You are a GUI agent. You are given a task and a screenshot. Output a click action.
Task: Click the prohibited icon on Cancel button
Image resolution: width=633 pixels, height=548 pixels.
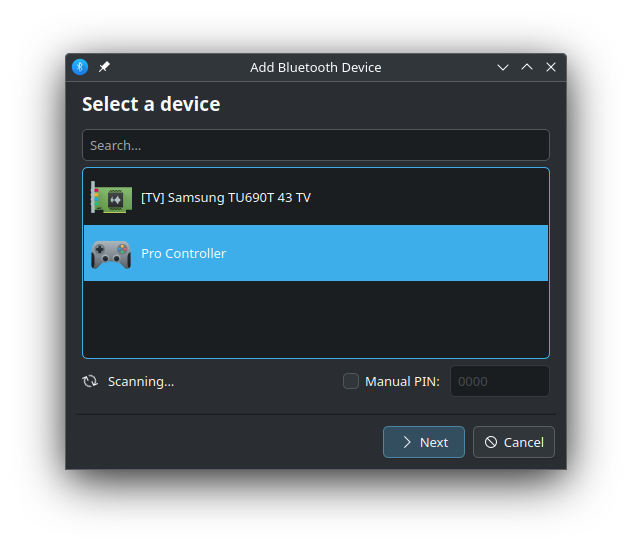(x=491, y=442)
